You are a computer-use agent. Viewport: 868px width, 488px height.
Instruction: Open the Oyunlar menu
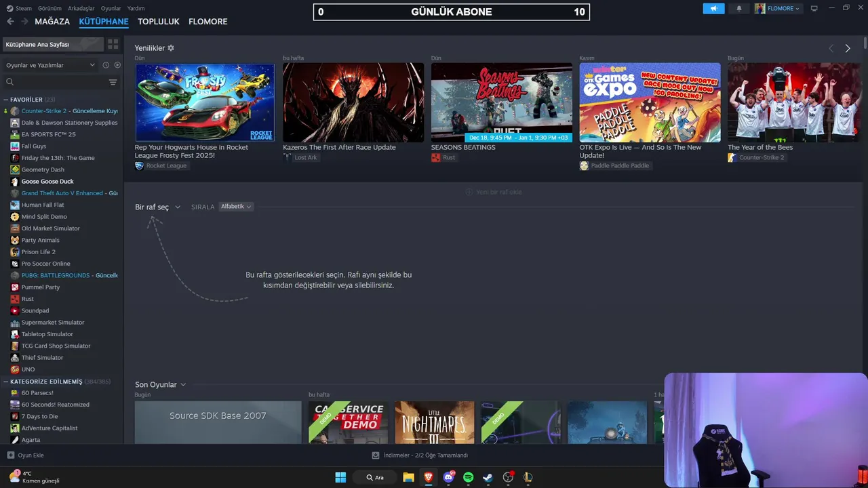(x=111, y=8)
